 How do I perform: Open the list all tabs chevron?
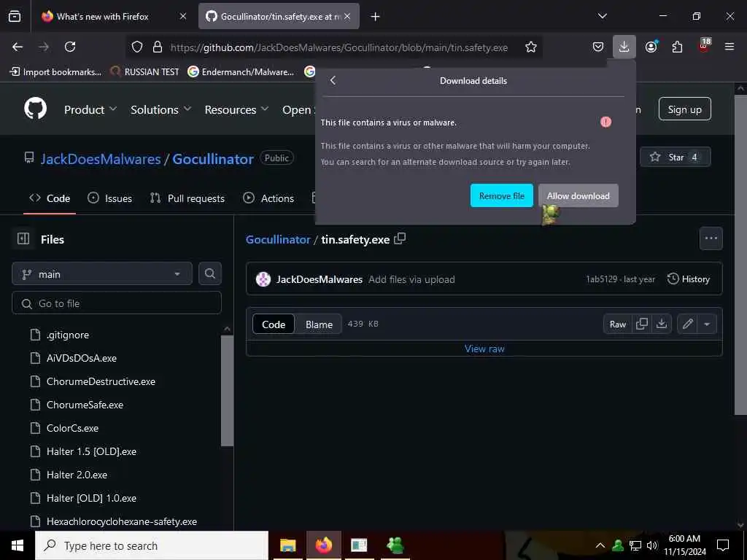[x=602, y=16]
